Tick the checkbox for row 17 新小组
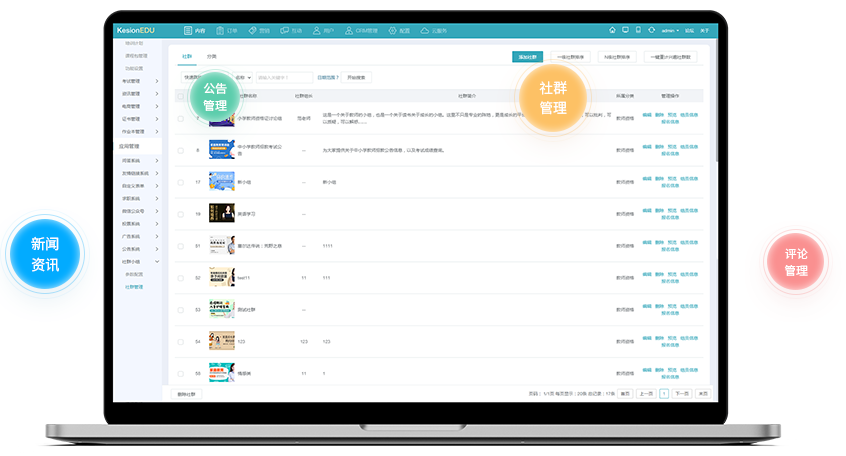This screenshot has height=456, width=846. tap(180, 182)
